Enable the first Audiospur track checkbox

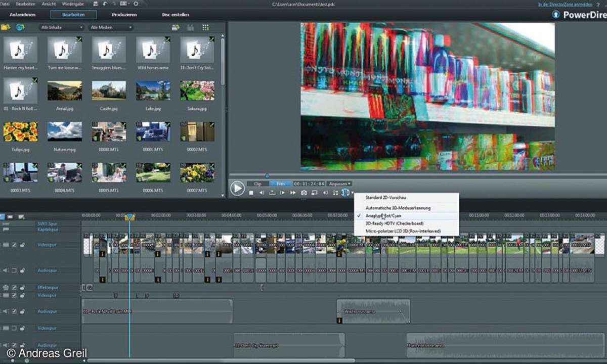(x=14, y=270)
